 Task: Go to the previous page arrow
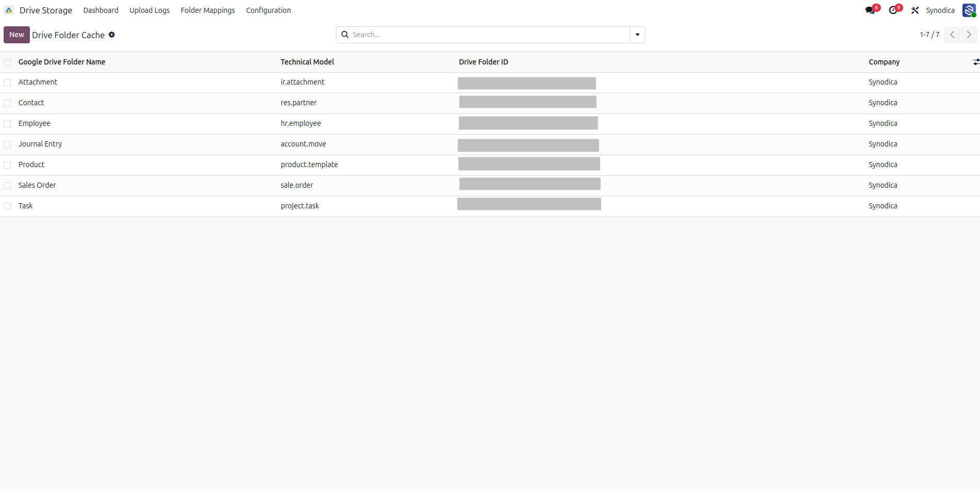pyautogui.click(x=952, y=35)
